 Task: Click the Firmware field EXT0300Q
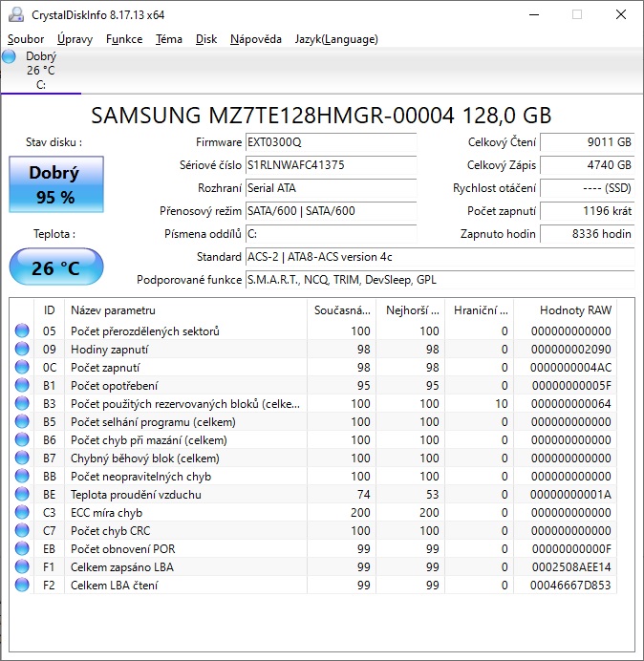pyautogui.click(x=331, y=142)
